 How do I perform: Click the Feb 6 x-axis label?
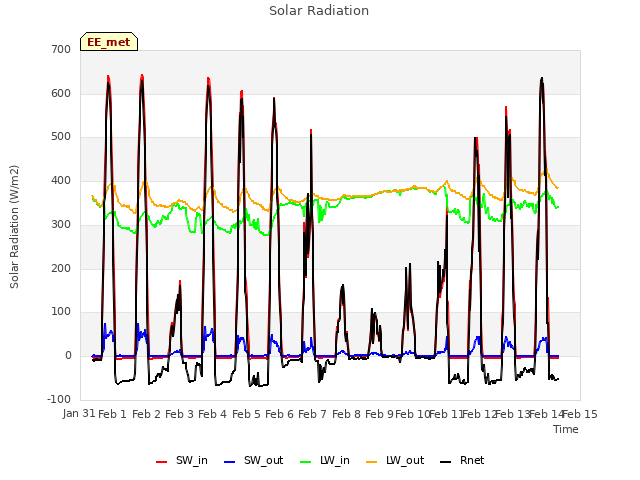pyautogui.click(x=279, y=414)
